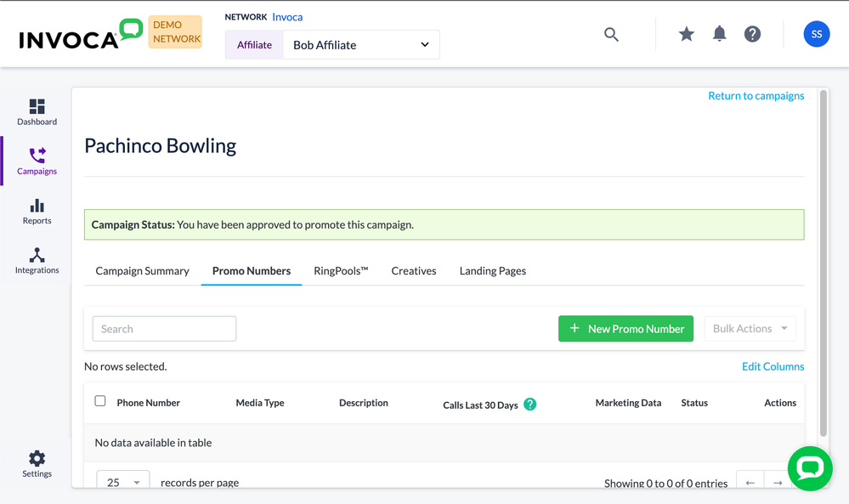Open the Dashboard from sidebar

pyautogui.click(x=37, y=111)
